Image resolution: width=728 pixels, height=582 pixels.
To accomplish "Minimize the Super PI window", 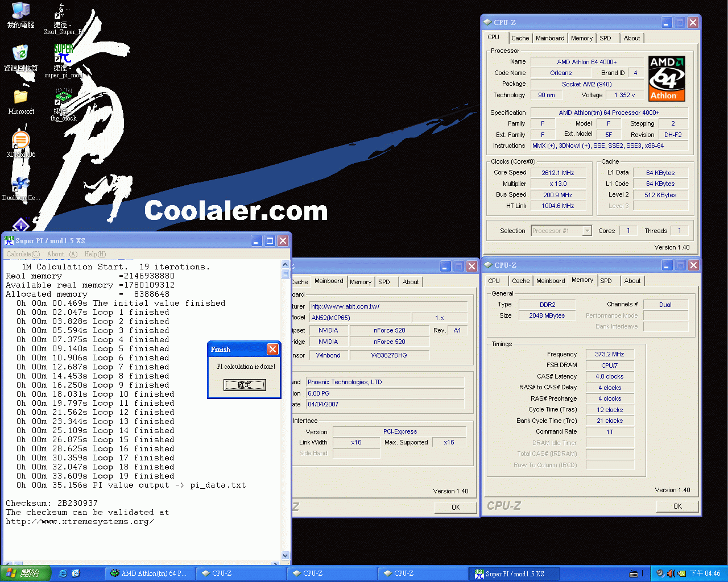I will (x=257, y=240).
